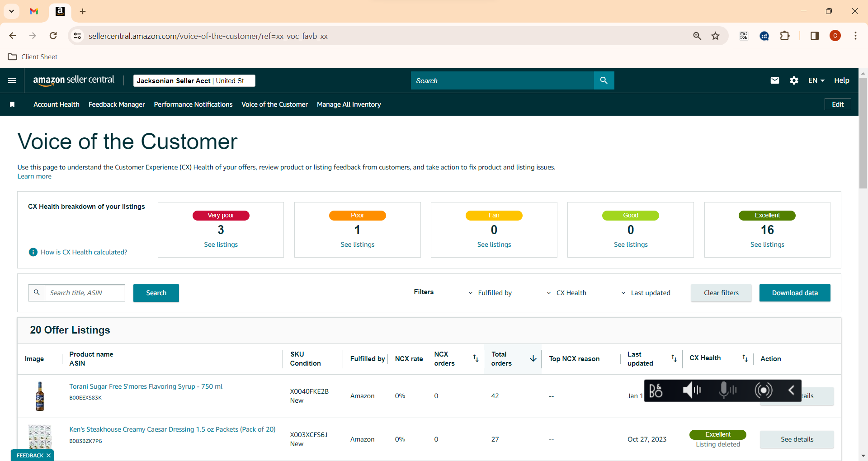
Task: Click the Seller Central header search box
Action: coord(502,80)
